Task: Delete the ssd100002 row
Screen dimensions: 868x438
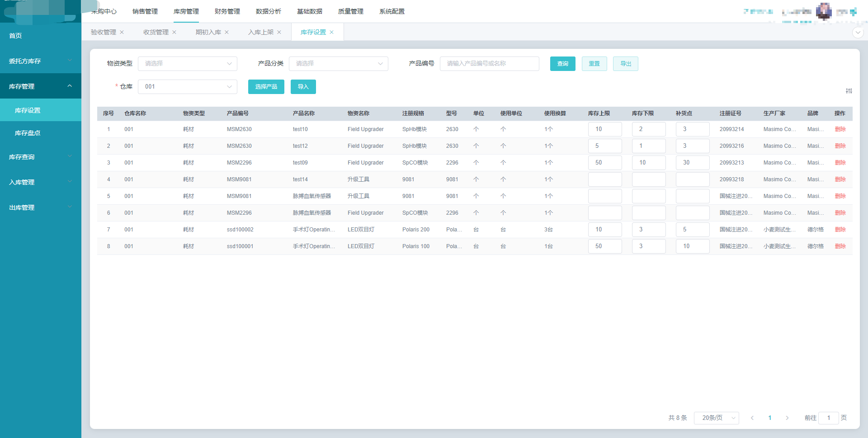Action: [x=840, y=230]
